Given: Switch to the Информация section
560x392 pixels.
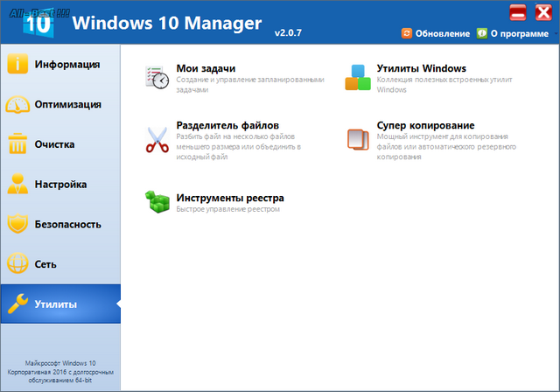Looking at the screenshot, I should tap(60, 64).
